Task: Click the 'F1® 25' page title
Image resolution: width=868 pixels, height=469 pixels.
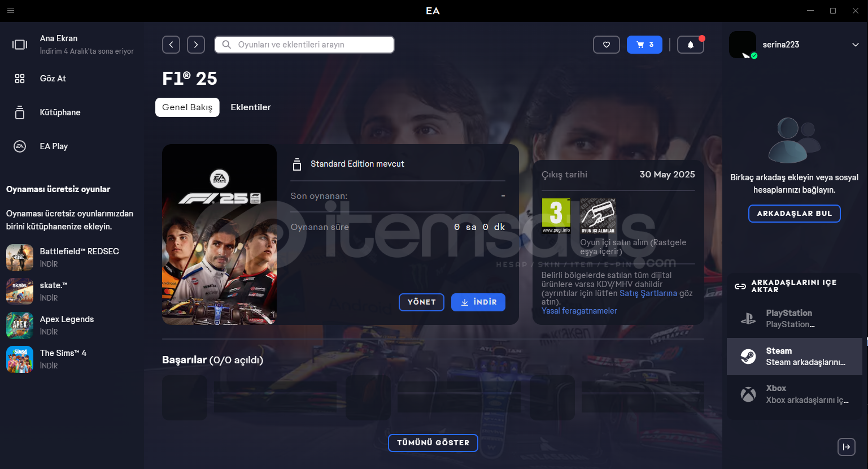Action: pos(190,79)
